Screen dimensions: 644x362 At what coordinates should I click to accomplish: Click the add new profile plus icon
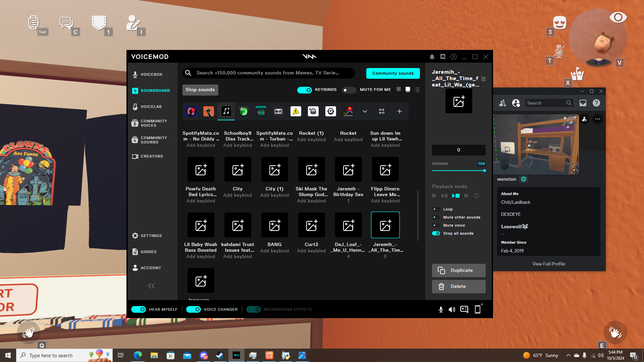(x=399, y=111)
